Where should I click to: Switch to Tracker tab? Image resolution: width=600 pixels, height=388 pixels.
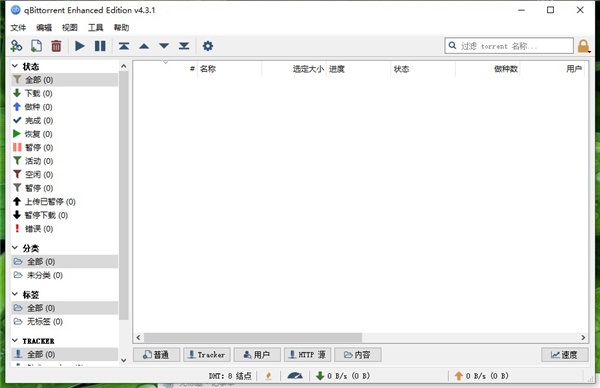207,355
